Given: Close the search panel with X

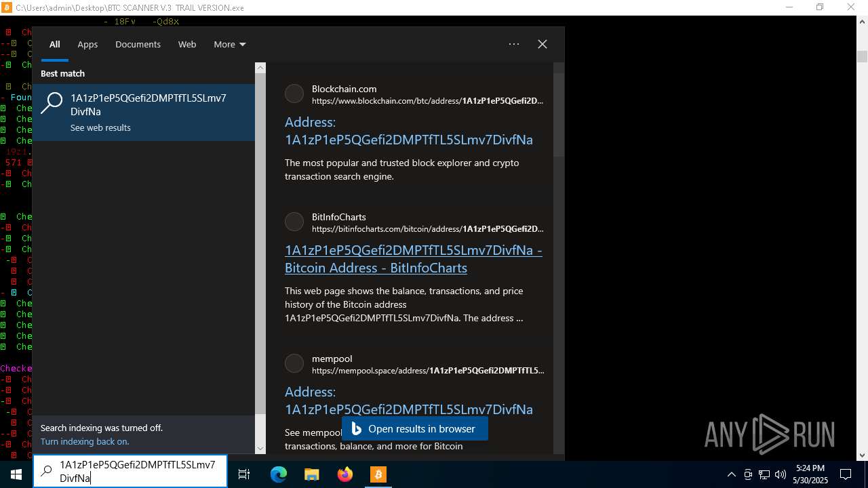Looking at the screenshot, I should click(542, 44).
